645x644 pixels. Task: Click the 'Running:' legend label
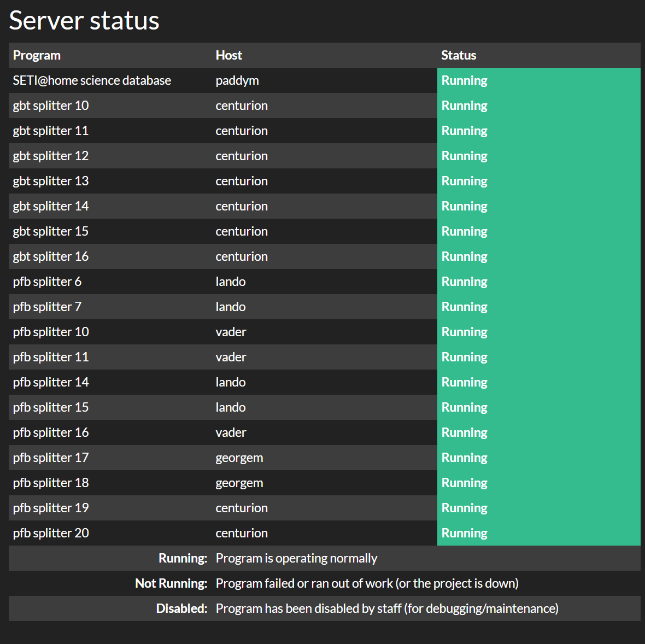183,558
